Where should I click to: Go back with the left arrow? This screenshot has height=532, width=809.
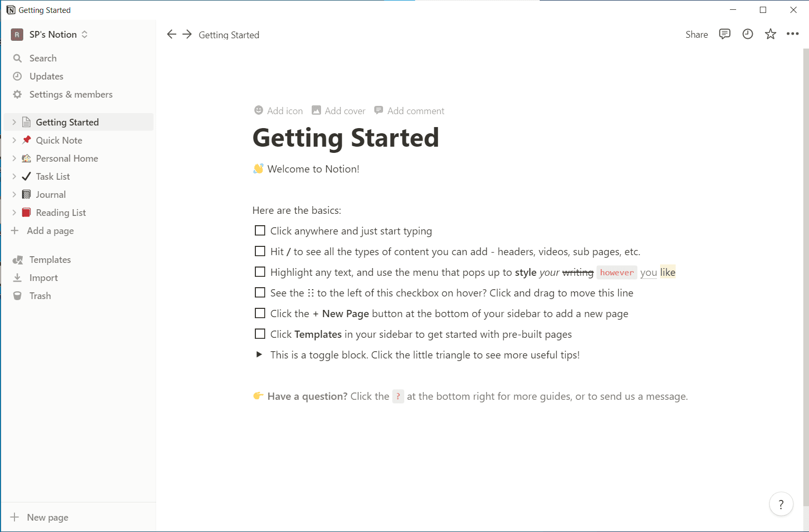[172, 34]
